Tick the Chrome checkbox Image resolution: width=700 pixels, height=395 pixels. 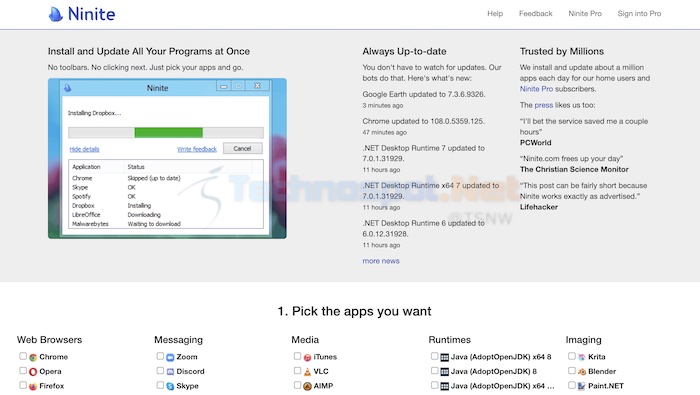click(23, 356)
